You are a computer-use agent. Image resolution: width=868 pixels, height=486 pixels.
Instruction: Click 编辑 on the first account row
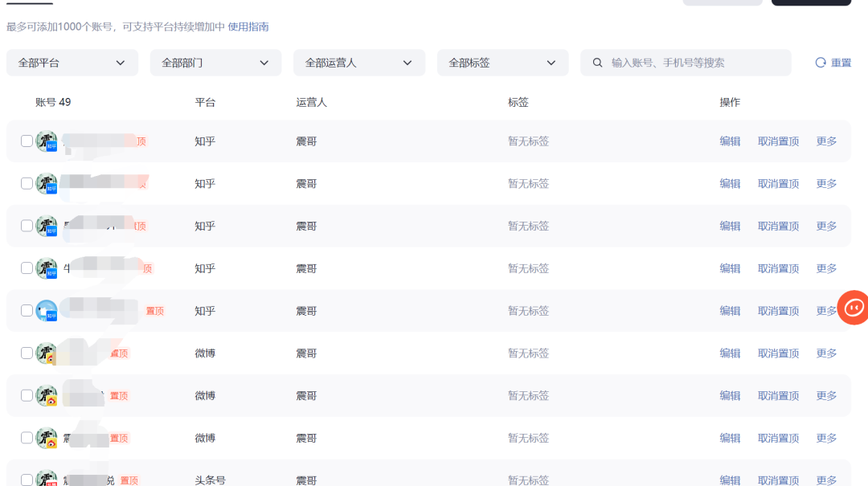730,141
